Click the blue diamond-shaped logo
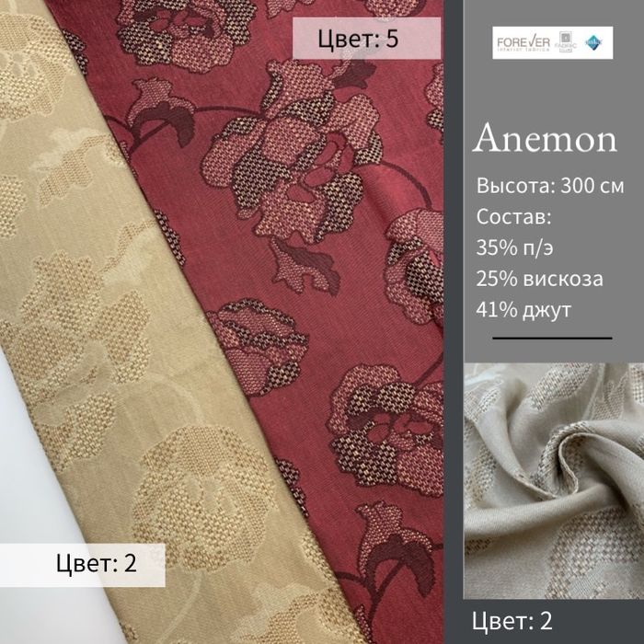This screenshot has height=644, width=644. coord(594,42)
